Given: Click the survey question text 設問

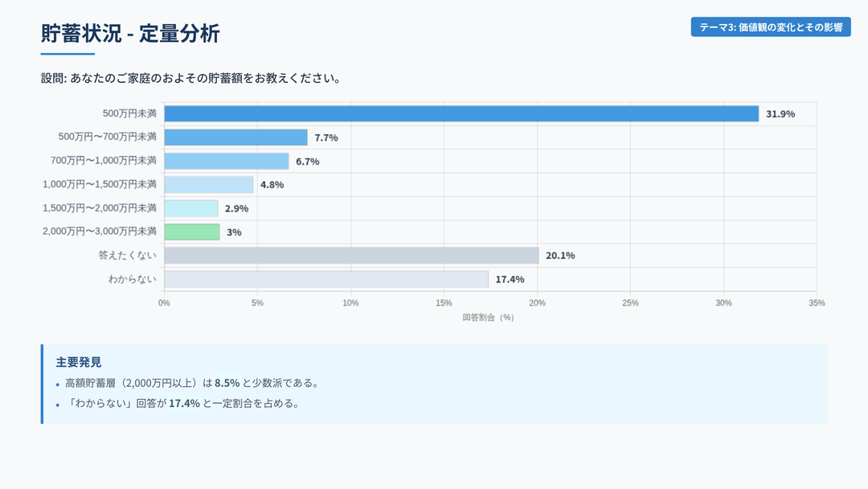Looking at the screenshot, I should click(191, 79).
